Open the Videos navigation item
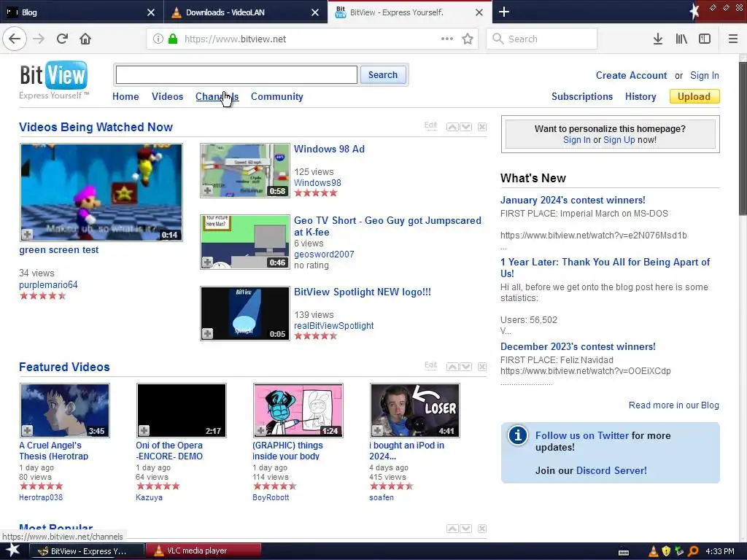The height and width of the screenshot is (560, 747). coord(167,97)
